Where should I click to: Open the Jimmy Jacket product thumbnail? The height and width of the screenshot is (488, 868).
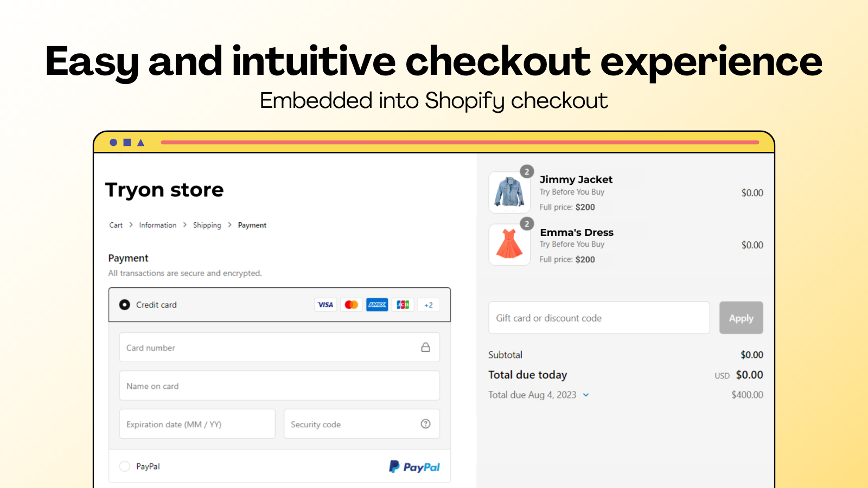tap(509, 192)
